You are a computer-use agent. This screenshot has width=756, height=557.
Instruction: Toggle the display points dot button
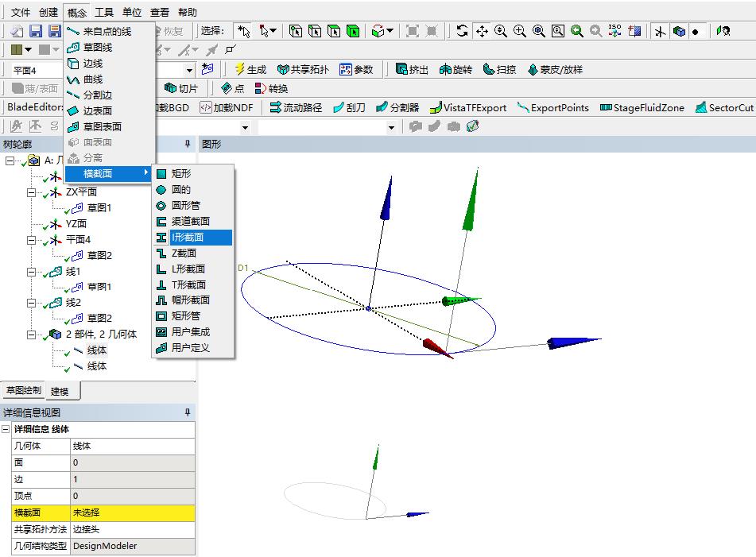pos(696,31)
